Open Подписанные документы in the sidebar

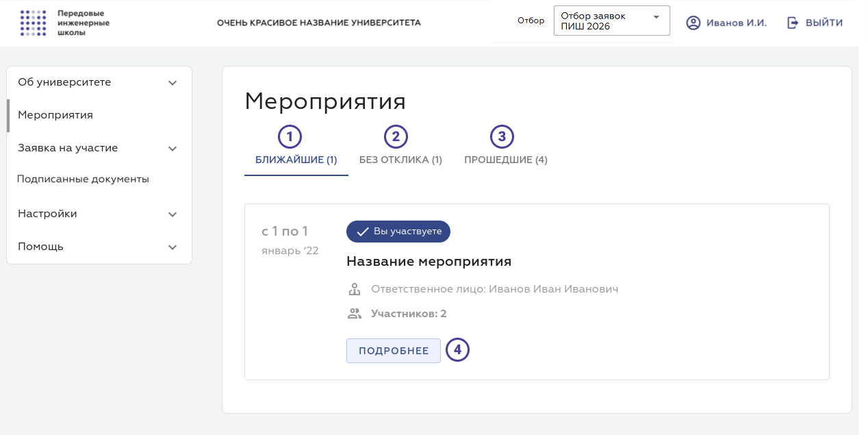[x=99, y=179]
